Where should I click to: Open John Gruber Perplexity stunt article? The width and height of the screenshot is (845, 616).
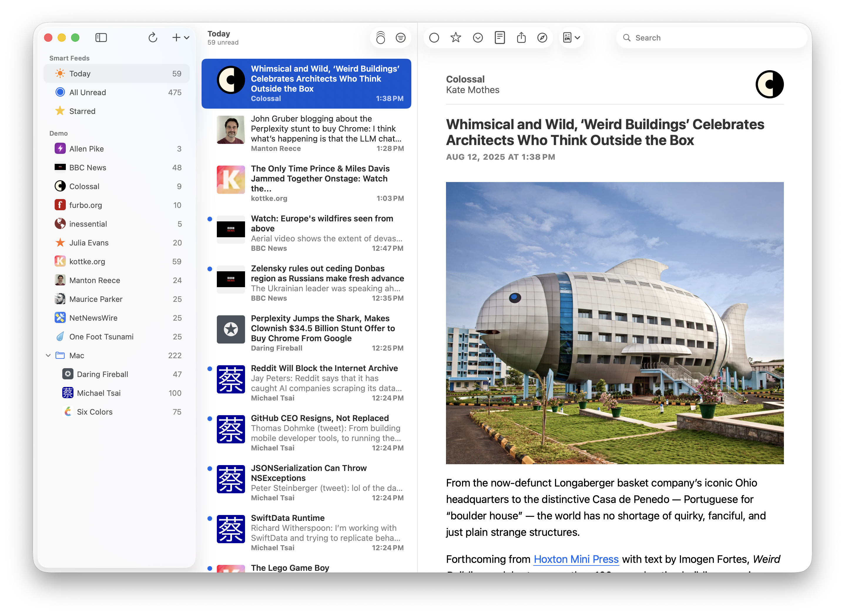point(306,134)
